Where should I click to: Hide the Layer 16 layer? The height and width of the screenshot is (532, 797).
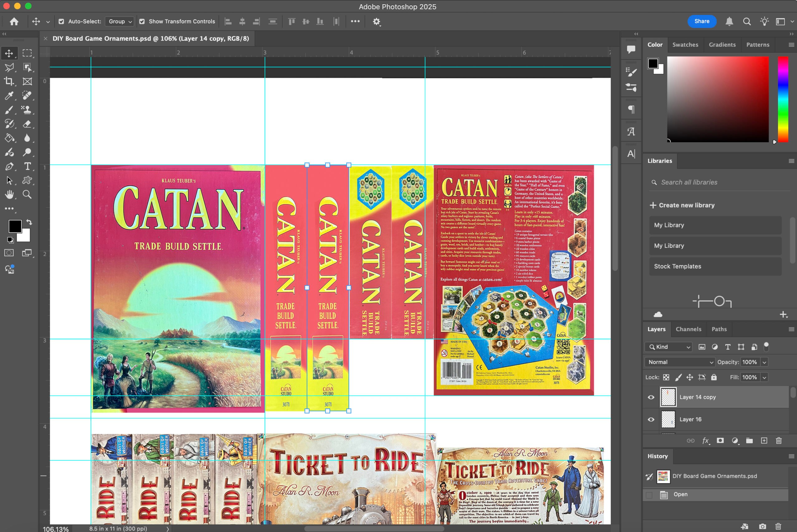pos(651,419)
